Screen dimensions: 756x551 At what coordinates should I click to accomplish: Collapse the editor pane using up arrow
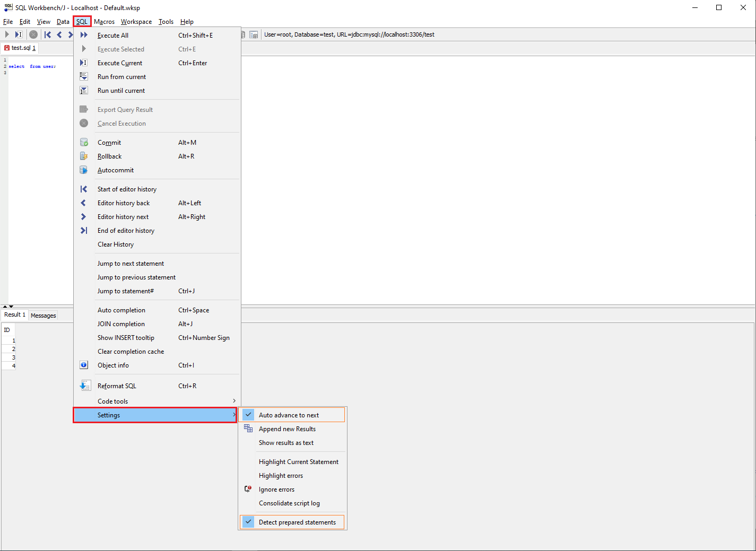click(x=5, y=307)
